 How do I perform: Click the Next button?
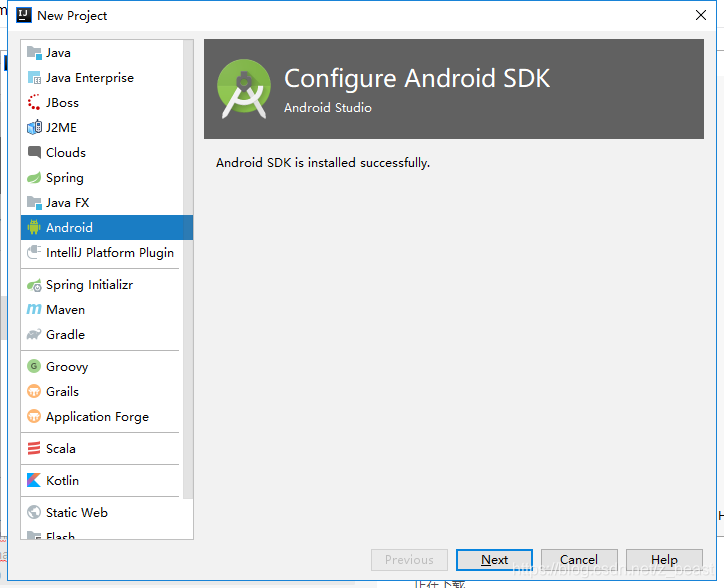pyautogui.click(x=494, y=560)
